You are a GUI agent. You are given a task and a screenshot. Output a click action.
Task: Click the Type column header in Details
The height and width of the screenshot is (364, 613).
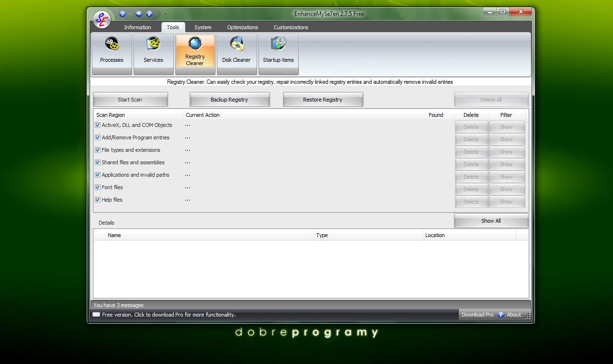click(368, 235)
